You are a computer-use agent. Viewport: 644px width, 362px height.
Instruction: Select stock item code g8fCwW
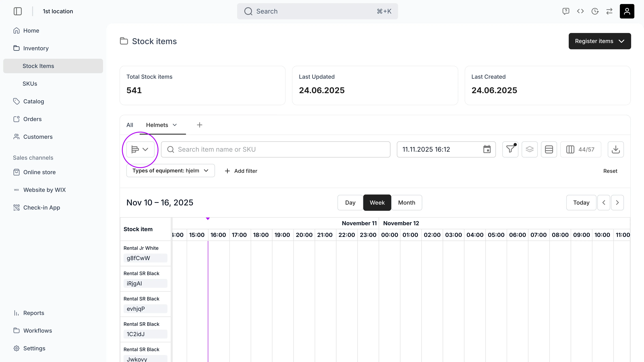tap(145, 258)
